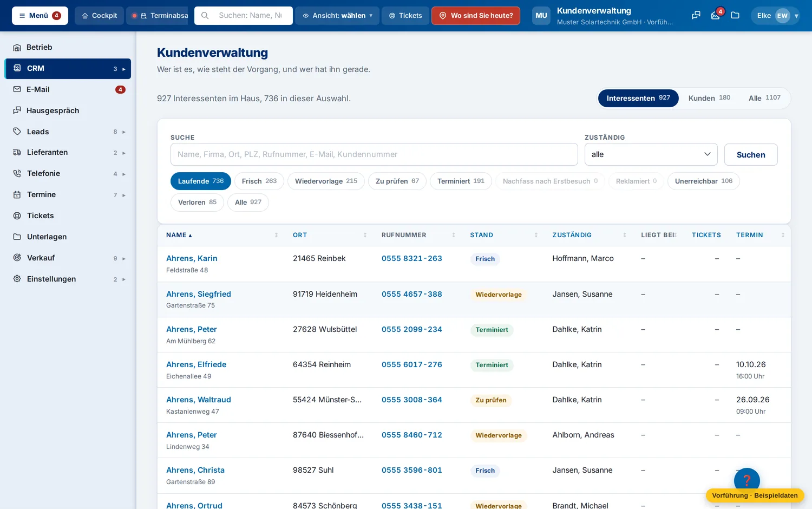
Task: Click the sort icon of the Termin column
Action: pyautogui.click(x=783, y=235)
